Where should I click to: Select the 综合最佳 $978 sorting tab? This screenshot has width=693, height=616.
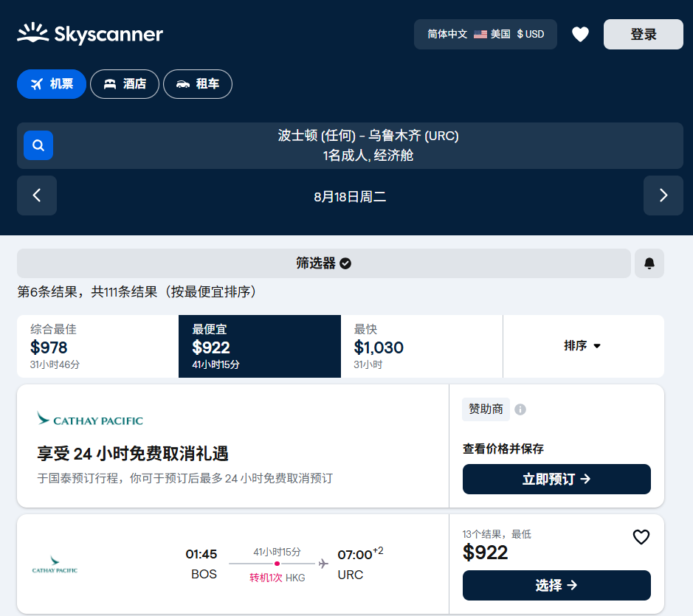click(x=97, y=346)
